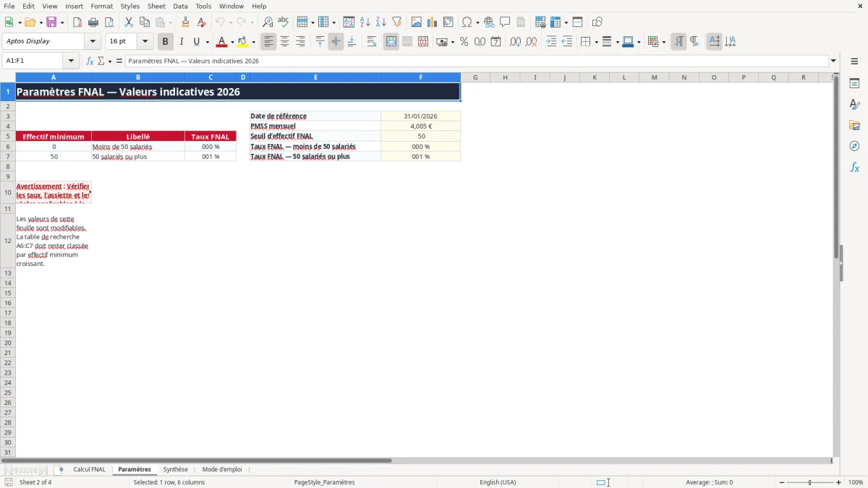The image size is (868, 488).
Task: Switch to the Synthèse sheet tab
Action: 175,470
